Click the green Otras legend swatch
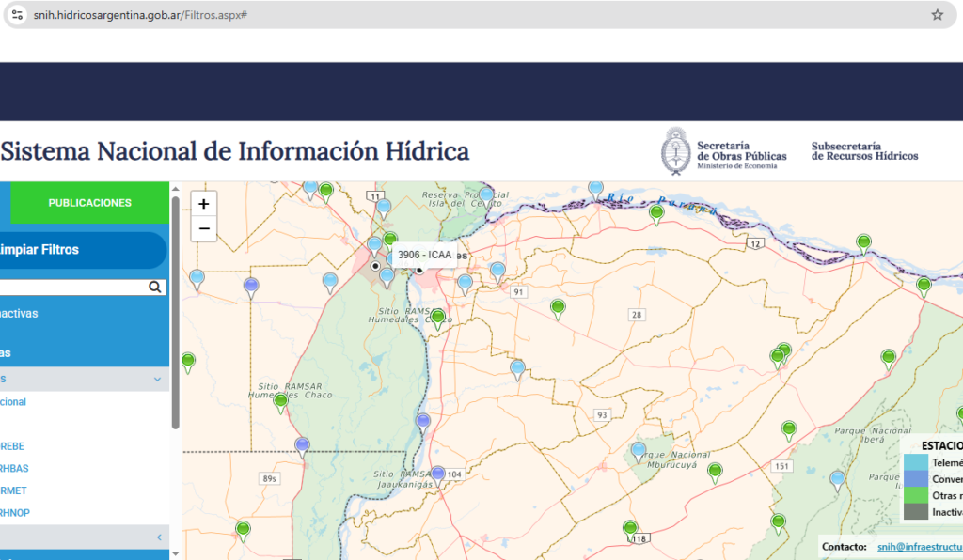 click(x=916, y=495)
